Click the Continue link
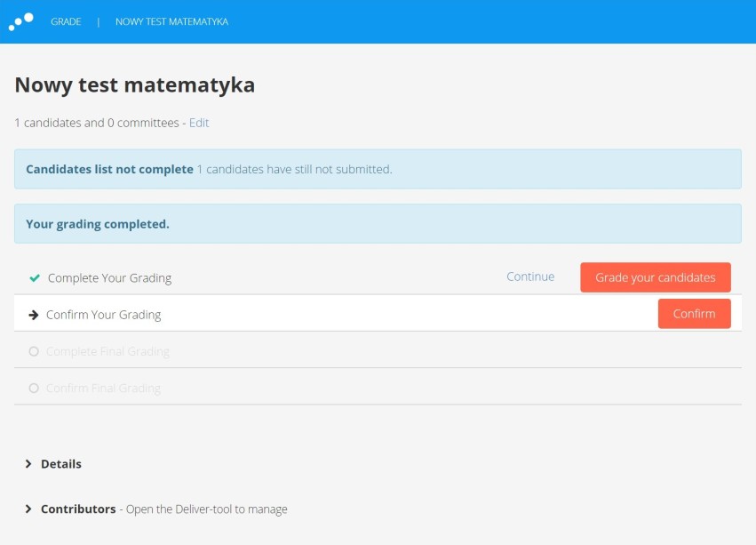Screen dimensions: 756x545 pyautogui.click(x=530, y=277)
